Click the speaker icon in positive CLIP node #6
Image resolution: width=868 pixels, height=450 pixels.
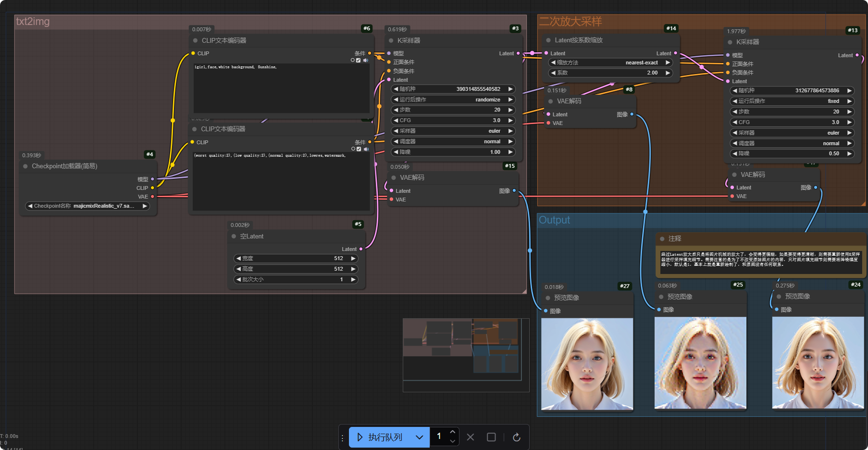pyautogui.click(x=365, y=60)
